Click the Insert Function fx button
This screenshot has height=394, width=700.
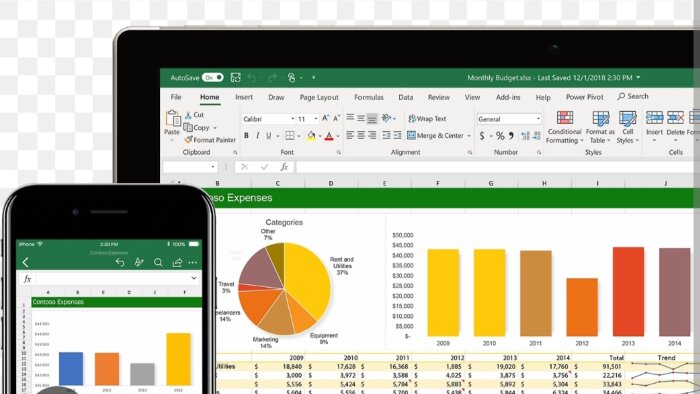[x=284, y=167]
